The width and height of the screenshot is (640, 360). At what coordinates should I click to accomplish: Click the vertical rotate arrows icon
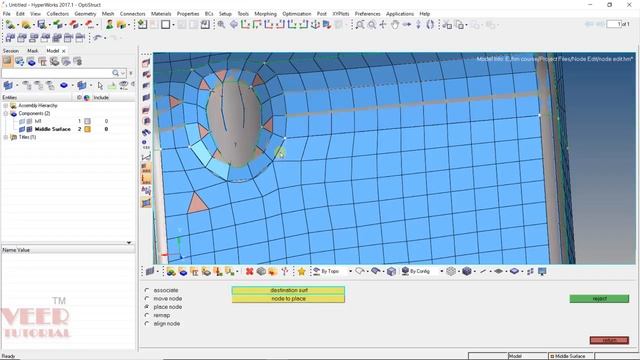click(418, 25)
